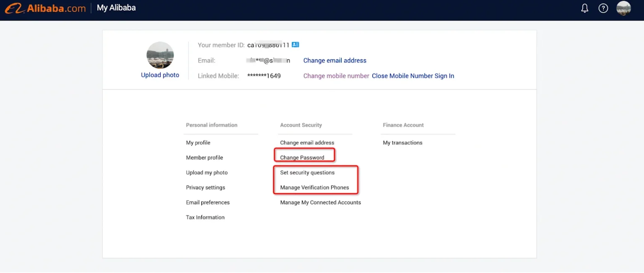Screen dimensions: 644x273
Task: Click the profile photo thumbnail above Upload photo
Action: pos(160,55)
